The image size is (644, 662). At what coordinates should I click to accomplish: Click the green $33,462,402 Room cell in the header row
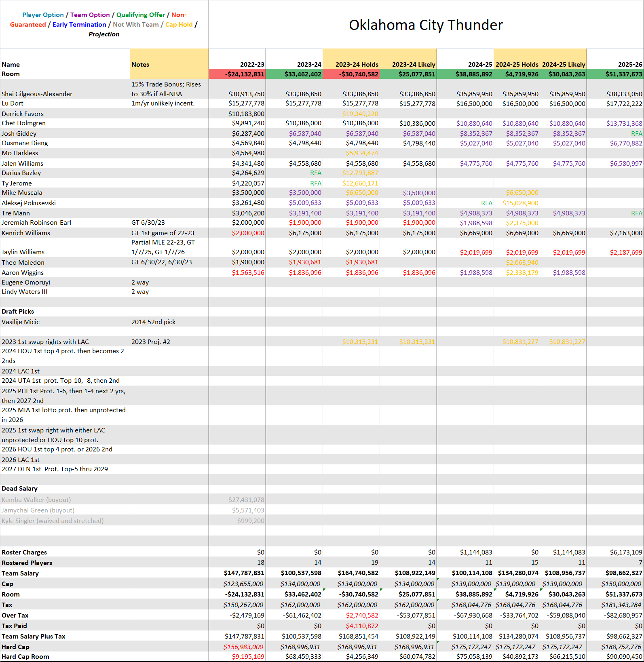pyautogui.click(x=294, y=74)
